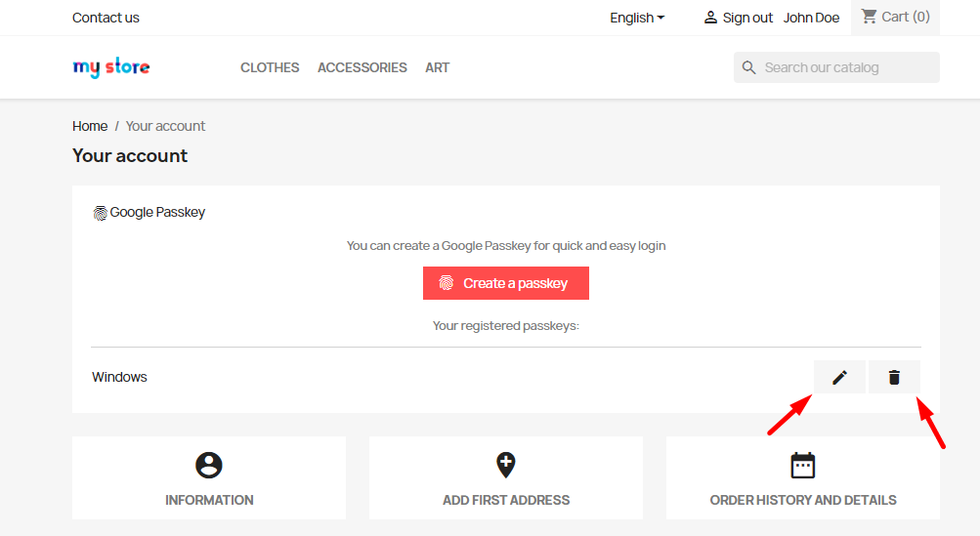Open Order History and Details label
Screen dimensions: 980x536
(x=803, y=500)
